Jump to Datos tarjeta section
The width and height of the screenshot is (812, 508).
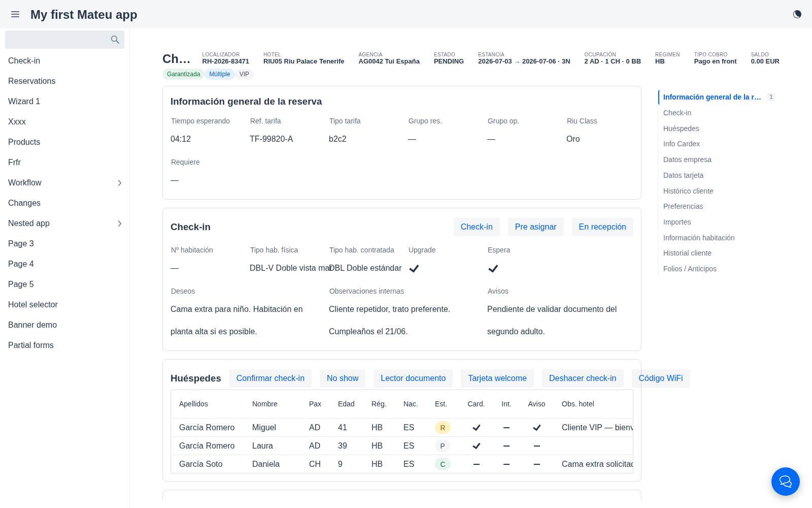(x=683, y=175)
